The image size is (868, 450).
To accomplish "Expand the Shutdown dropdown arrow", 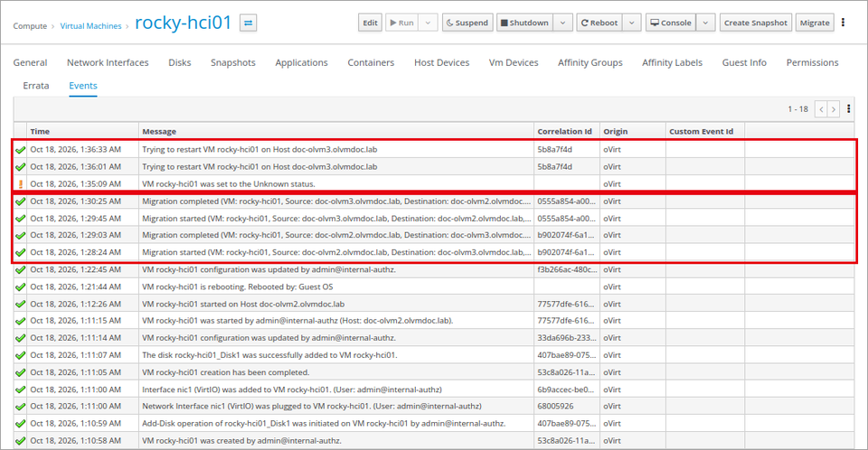I will (562, 23).
